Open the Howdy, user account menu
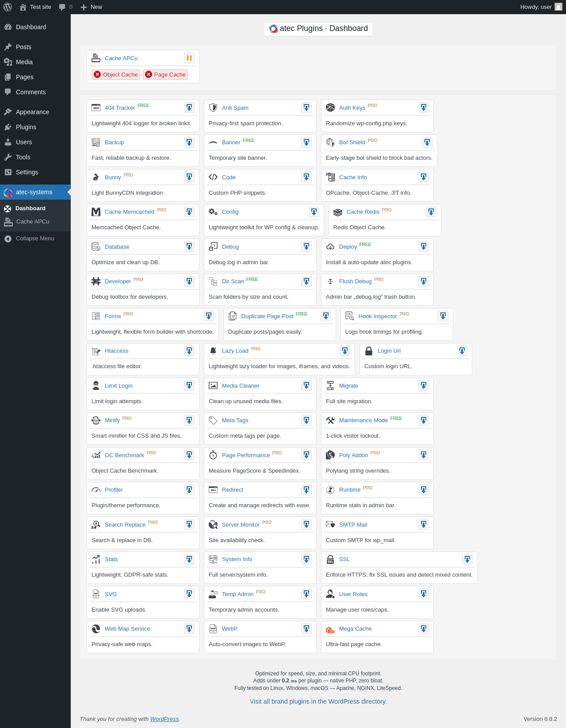 click(x=541, y=7)
